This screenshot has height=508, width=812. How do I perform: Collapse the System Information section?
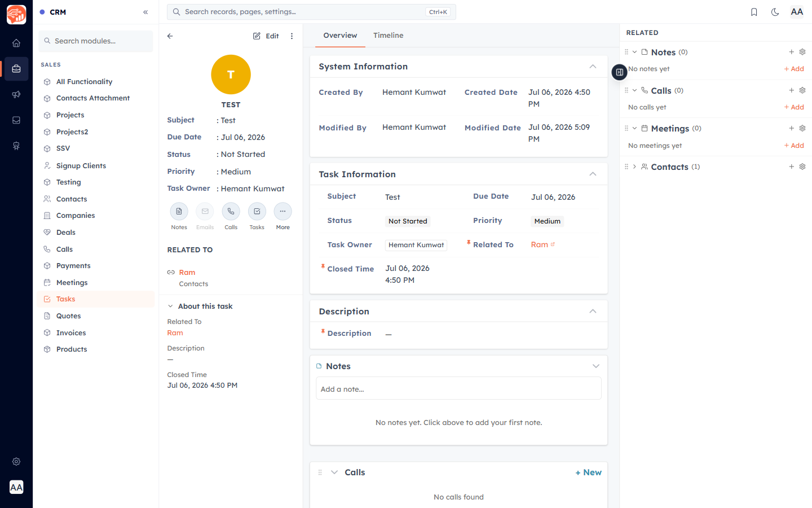pos(593,67)
